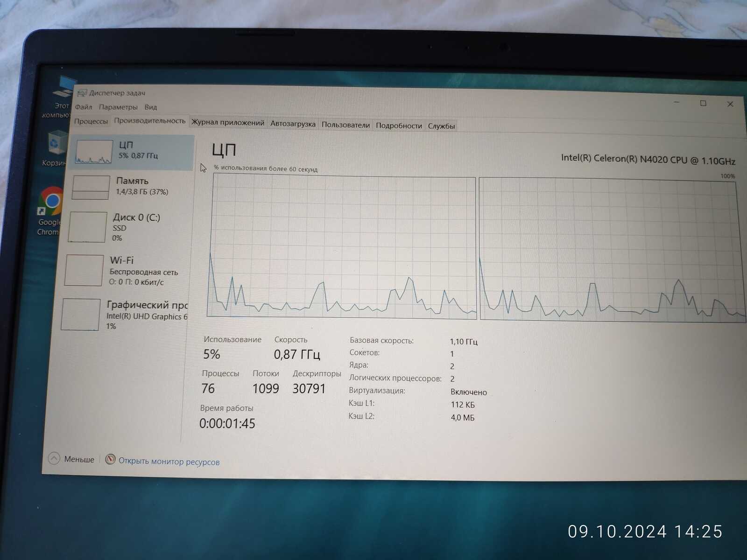Select the Производительность tab
Viewport: 747px width, 560px height.
point(150,120)
